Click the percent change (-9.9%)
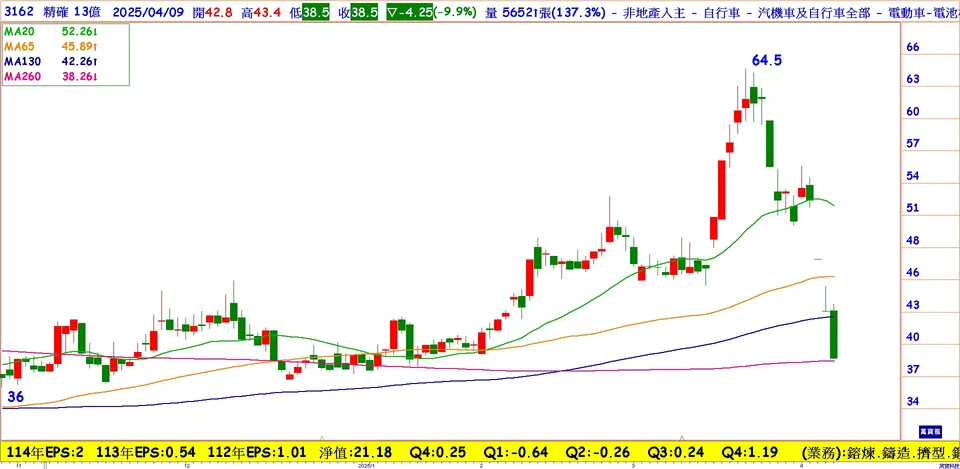This screenshot has height=469, width=960. (457, 13)
